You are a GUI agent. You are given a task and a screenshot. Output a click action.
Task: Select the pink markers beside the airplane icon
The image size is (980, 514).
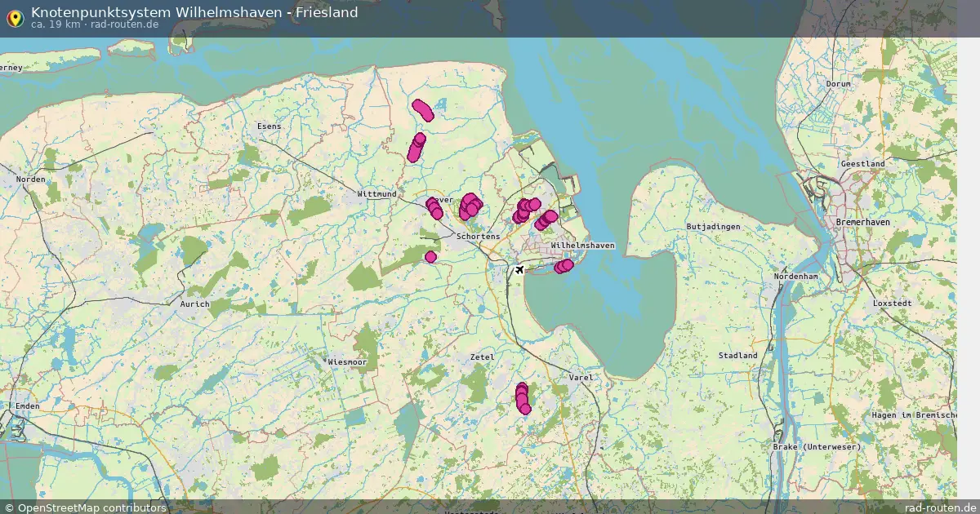tap(563, 266)
